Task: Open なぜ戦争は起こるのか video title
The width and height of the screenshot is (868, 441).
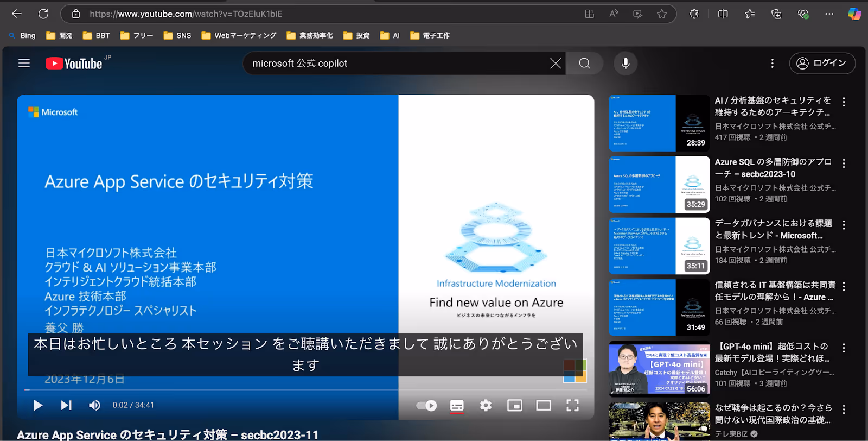Action: 773,413
